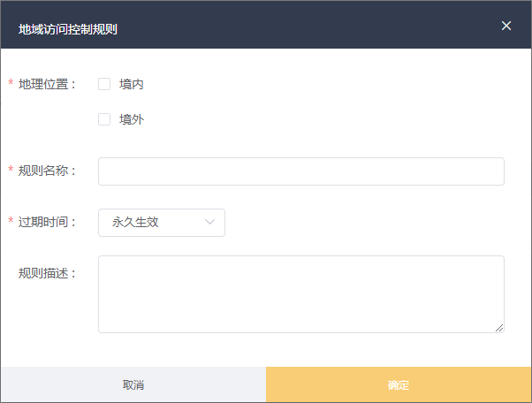Click inside the 规则描述 text area
Screen dimensions: 532x403
(300, 293)
